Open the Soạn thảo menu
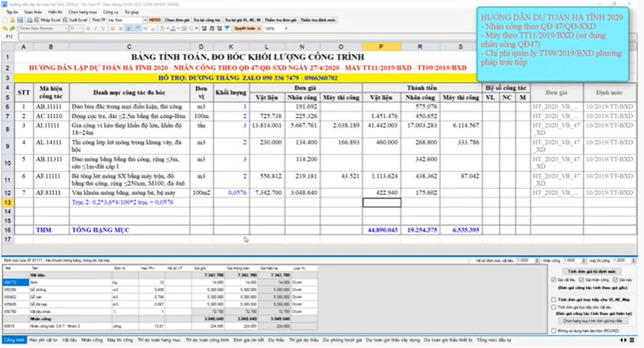644x348 pixels. pos(33,12)
